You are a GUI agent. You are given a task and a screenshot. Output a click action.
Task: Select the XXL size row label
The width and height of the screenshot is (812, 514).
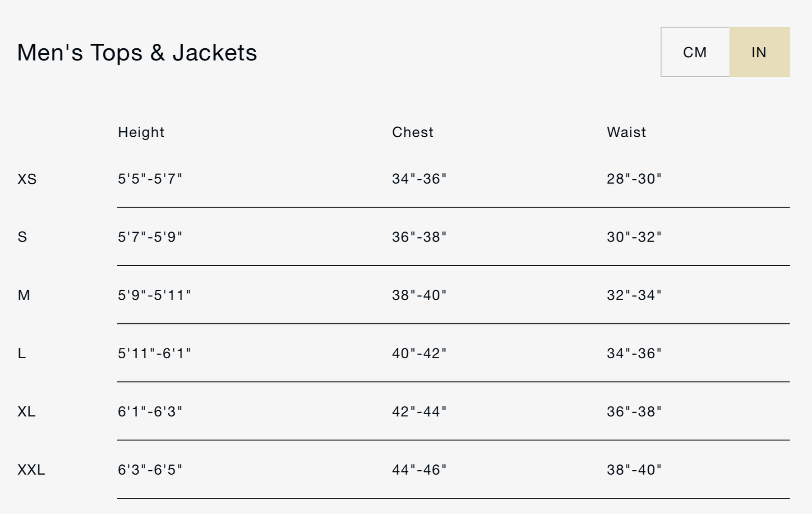point(31,470)
